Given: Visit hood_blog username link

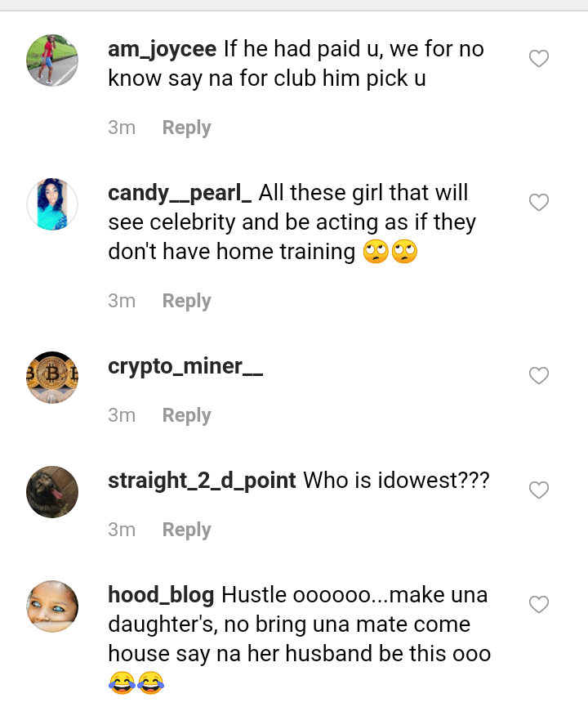Looking at the screenshot, I should tap(161, 595).
